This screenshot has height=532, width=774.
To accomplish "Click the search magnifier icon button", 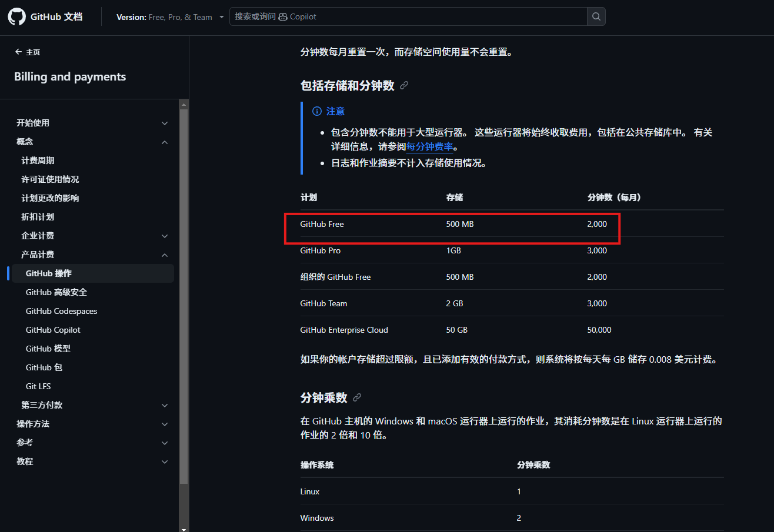I will 596,16.
